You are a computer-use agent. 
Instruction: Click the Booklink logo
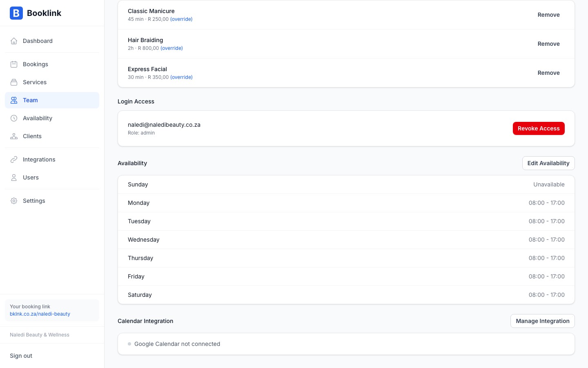click(x=35, y=13)
